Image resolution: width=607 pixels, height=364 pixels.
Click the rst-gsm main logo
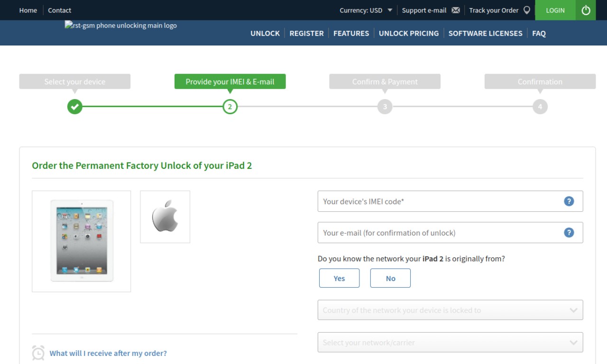(121, 26)
